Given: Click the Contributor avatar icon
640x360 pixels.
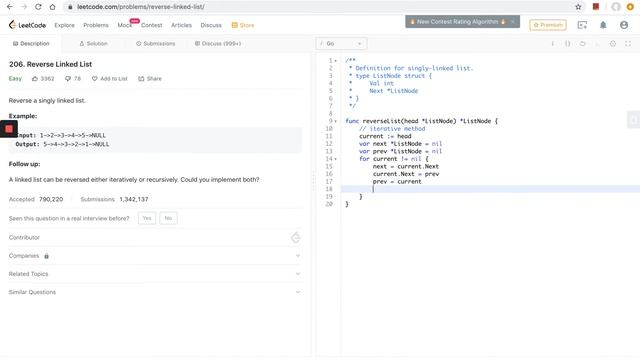Looking at the screenshot, I should click(x=296, y=238).
